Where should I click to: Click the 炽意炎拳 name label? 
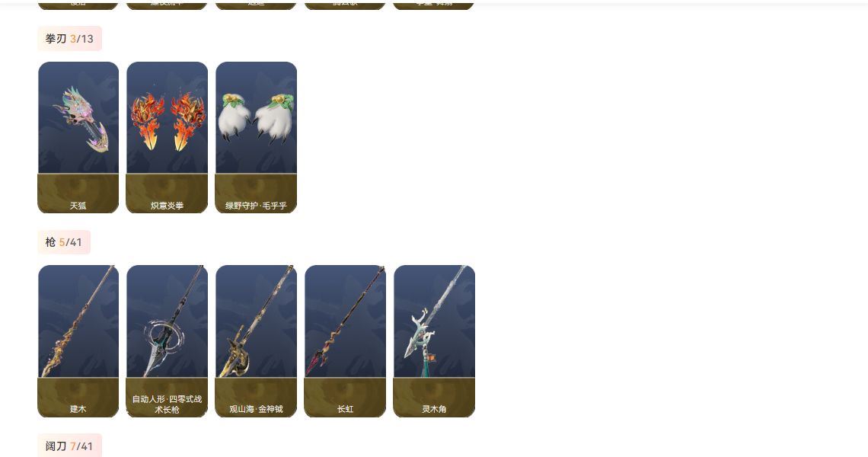168,206
